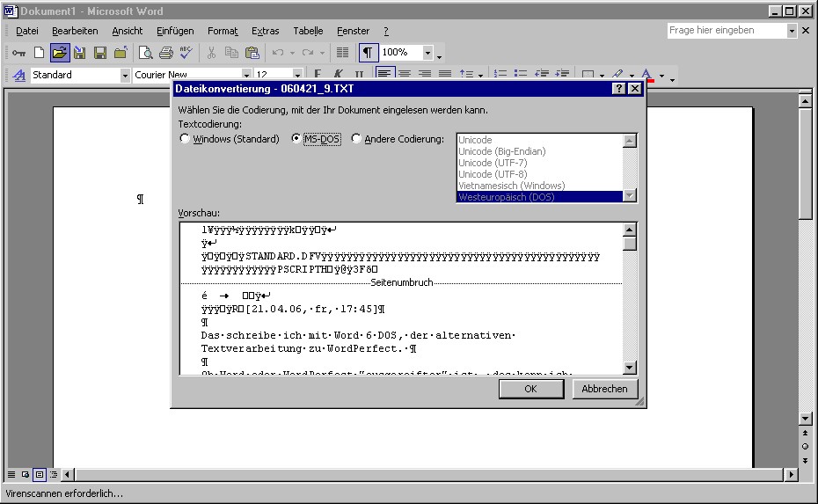Apply the red font color A
Image resolution: width=818 pixels, height=504 pixels.
pos(646,75)
